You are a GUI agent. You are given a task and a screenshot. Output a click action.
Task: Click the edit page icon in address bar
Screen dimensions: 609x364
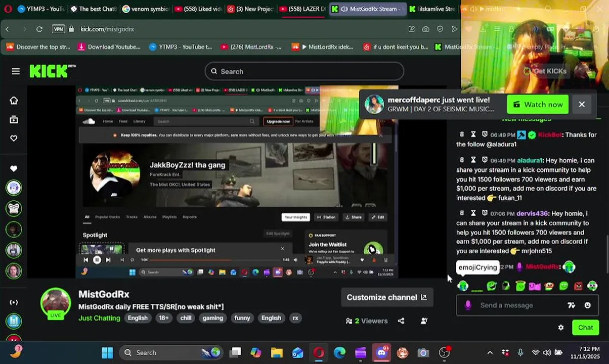pos(412,29)
